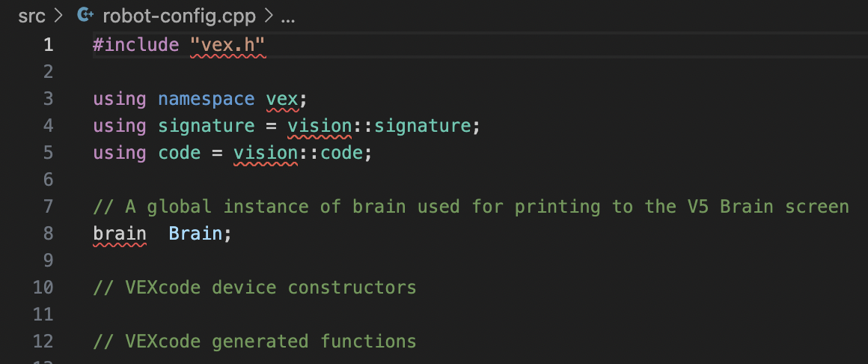
Task: Click line number 8 in the gutter
Action: [x=48, y=234]
